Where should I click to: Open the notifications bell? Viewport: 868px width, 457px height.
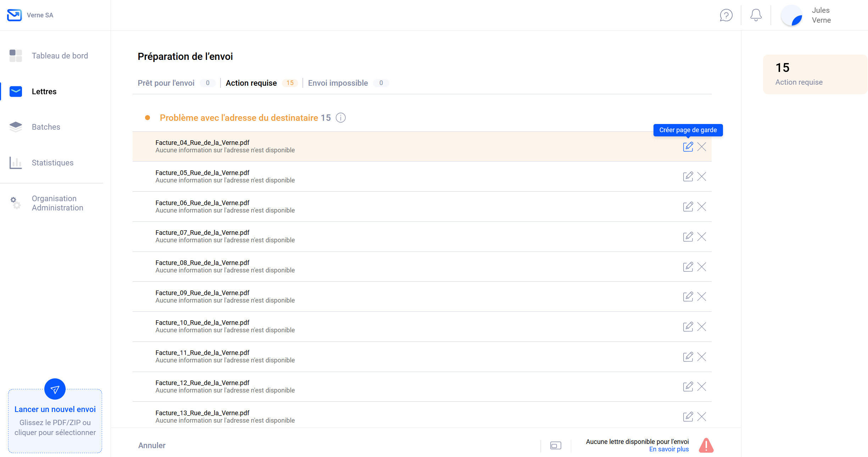(x=756, y=15)
